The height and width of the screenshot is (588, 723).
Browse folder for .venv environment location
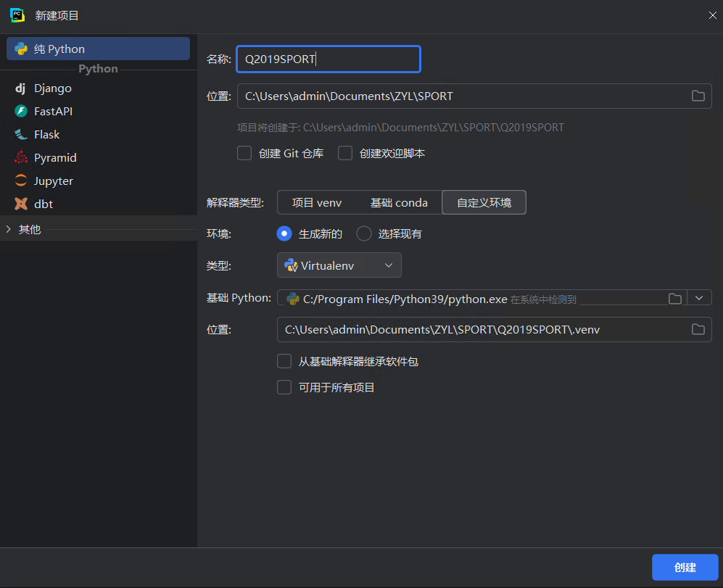tap(698, 329)
